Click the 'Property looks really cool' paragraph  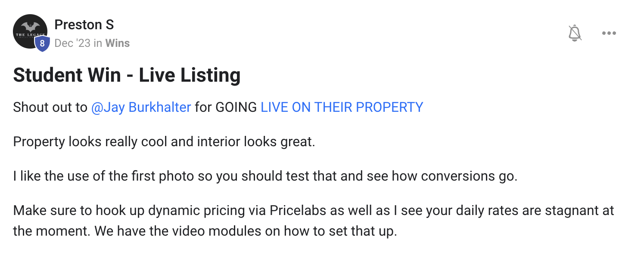tap(164, 141)
